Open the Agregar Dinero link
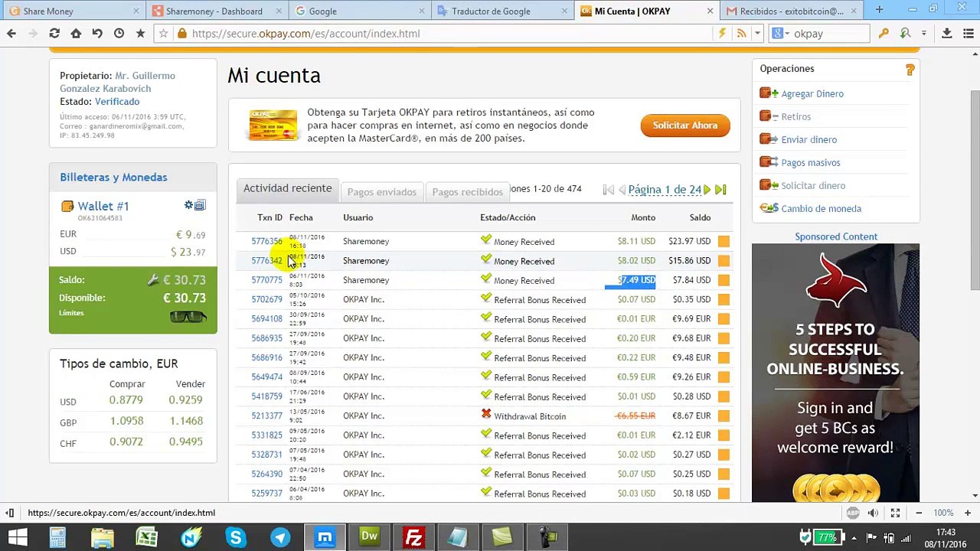Viewport: 980px width, 551px height. 812,94
